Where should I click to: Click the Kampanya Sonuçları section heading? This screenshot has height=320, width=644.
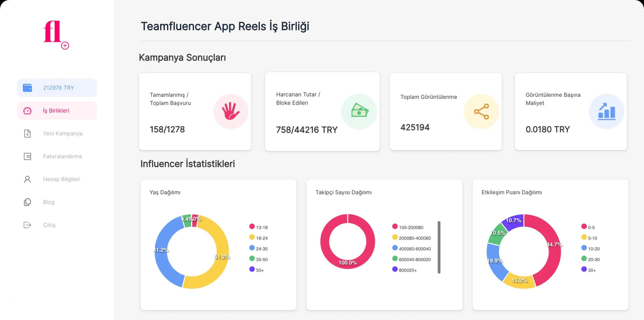click(182, 57)
